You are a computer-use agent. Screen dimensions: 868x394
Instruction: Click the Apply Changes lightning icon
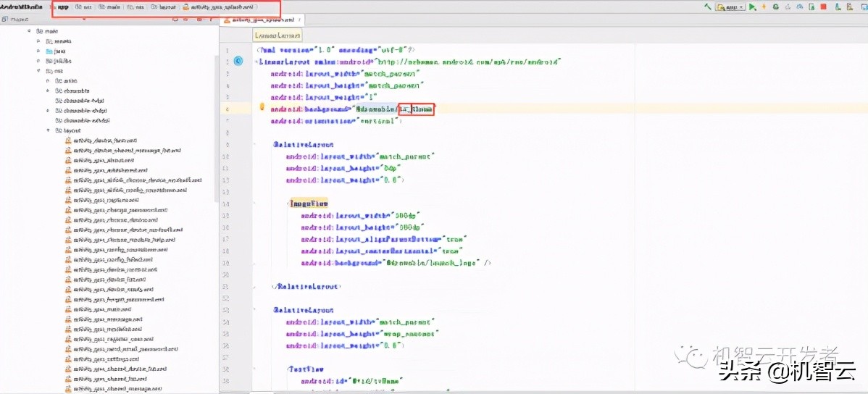(x=764, y=7)
